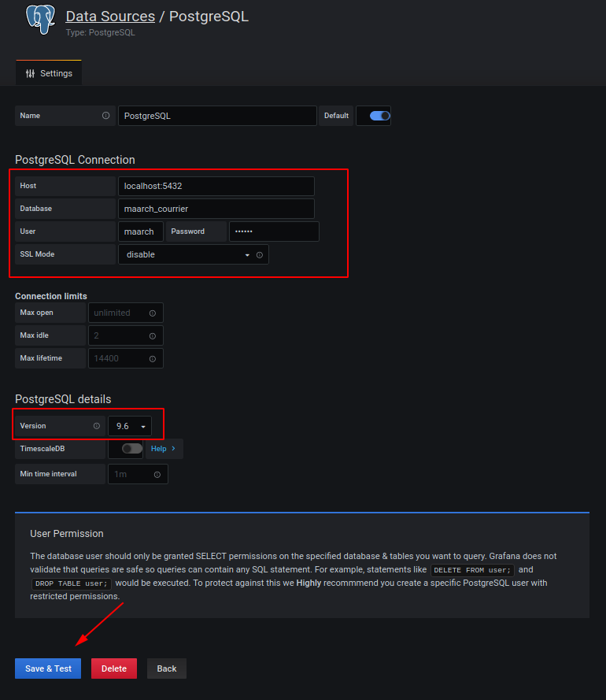Click the Save & Test button
This screenshot has width=606, height=700.
(x=48, y=669)
